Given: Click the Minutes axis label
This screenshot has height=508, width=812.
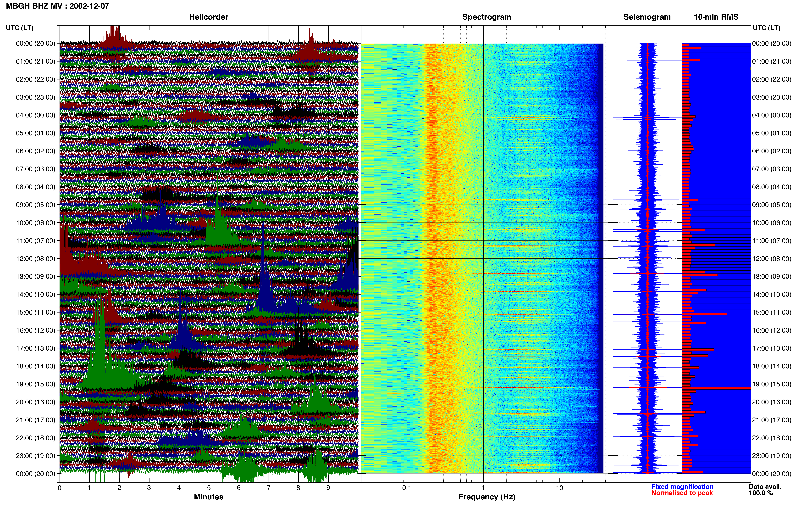Looking at the screenshot, I should point(209,497).
